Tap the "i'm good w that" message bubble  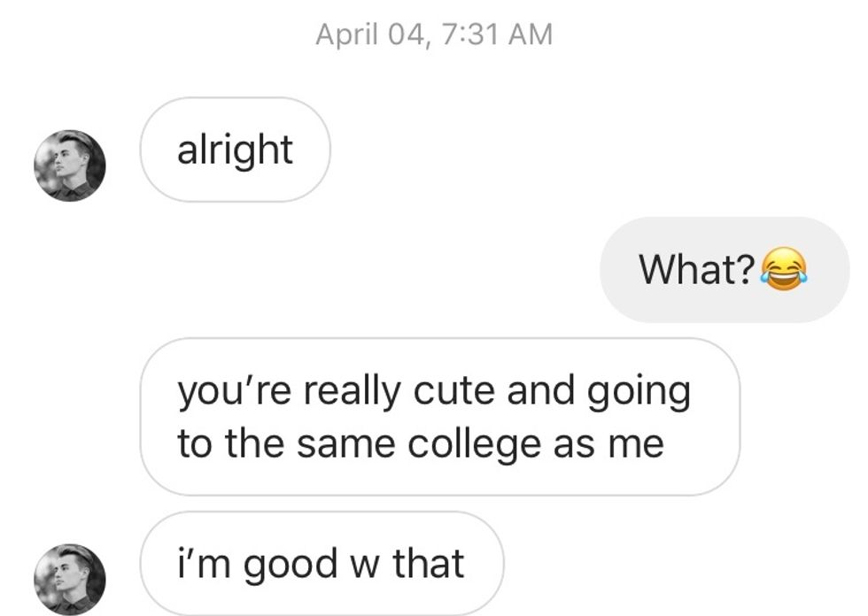(322, 564)
